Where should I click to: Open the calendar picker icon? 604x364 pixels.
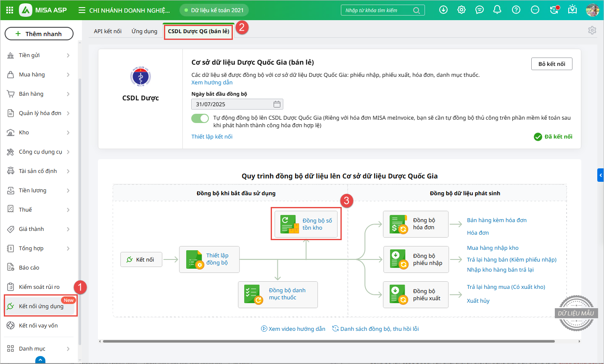tap(277, 104)
